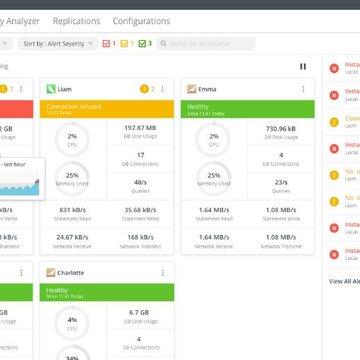Pause live monitoring updates
This screenshot has width=360, height=360.
point(303,66)
